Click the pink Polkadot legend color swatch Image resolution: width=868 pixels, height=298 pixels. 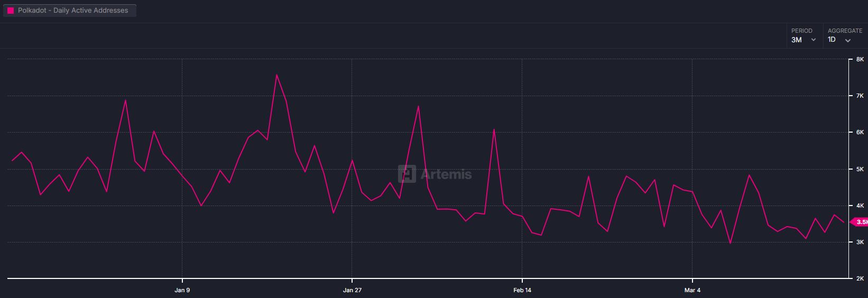11,11
